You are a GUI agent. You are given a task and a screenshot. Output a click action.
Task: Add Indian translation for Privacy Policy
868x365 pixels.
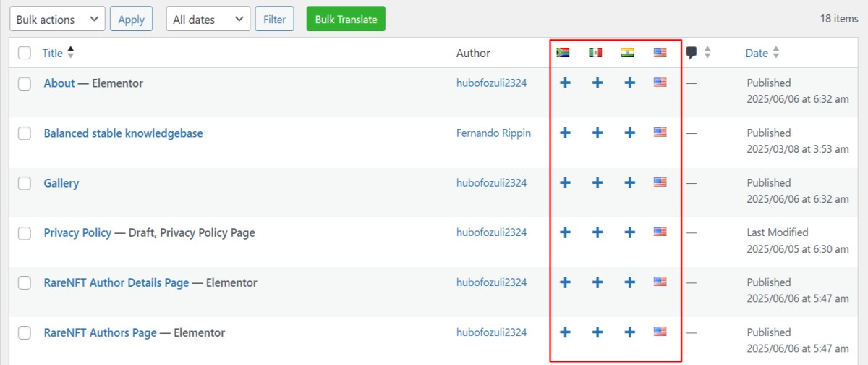coord(629,232)
